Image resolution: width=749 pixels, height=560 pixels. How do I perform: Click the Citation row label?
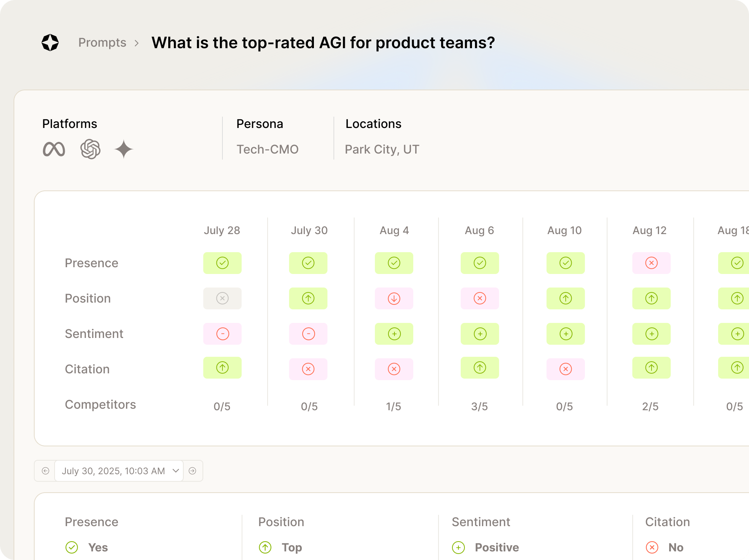(87, 369)
